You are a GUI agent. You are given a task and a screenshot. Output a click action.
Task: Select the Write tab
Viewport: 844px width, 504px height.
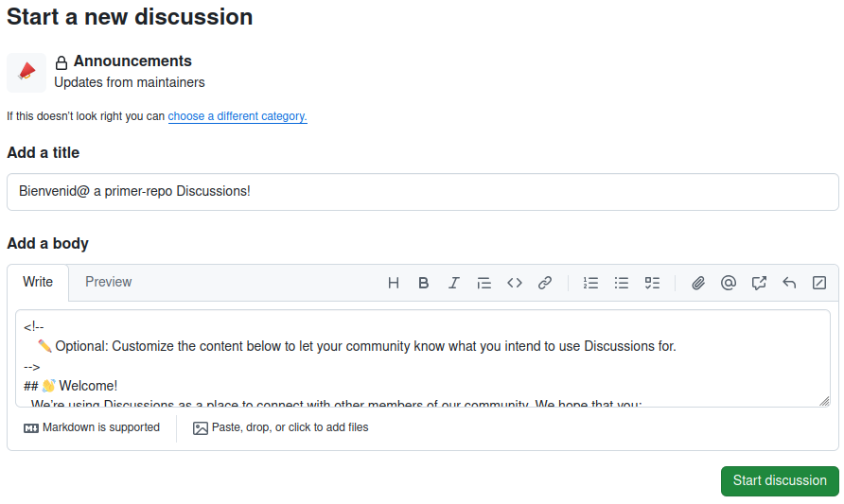(38, 282)
